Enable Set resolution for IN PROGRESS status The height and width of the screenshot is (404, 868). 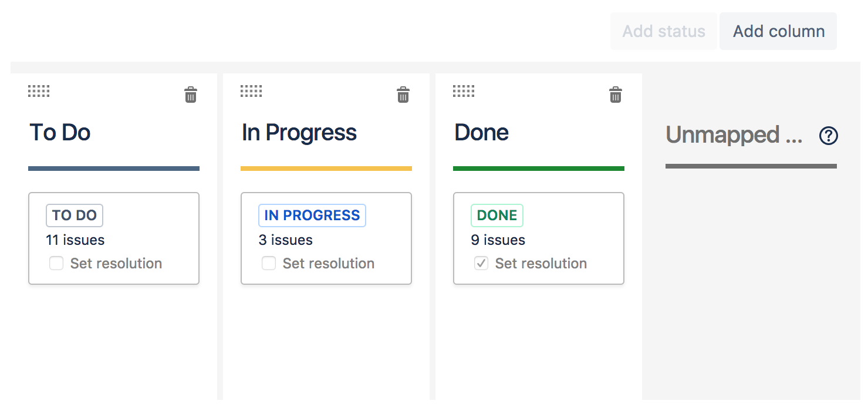[269, 264]
